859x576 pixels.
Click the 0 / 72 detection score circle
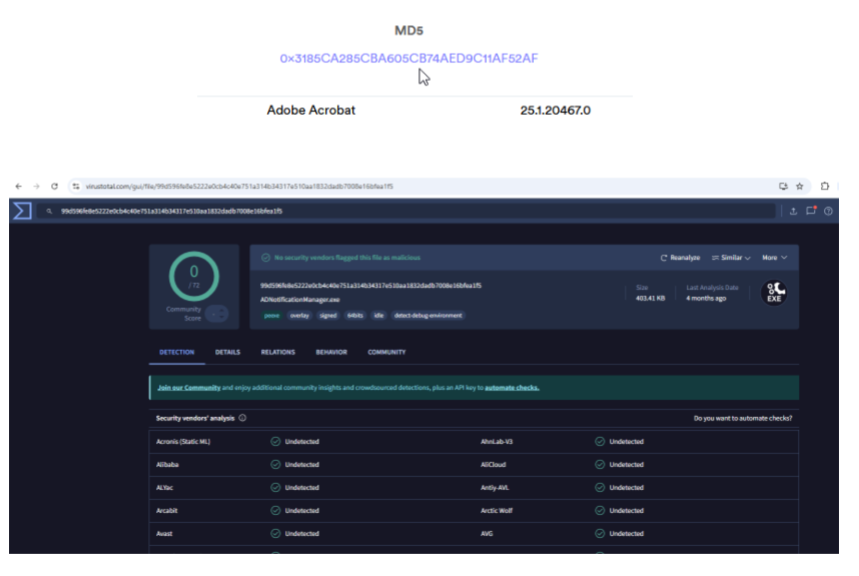(x=194, y=276)
